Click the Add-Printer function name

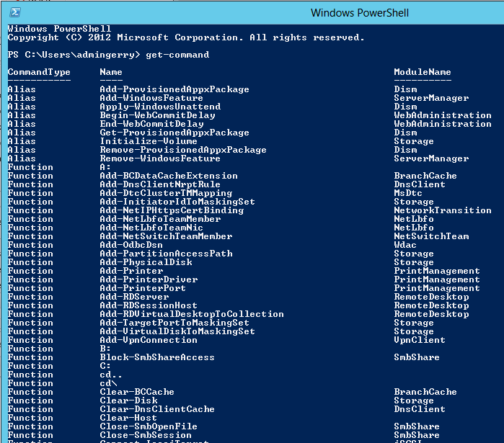131,271
